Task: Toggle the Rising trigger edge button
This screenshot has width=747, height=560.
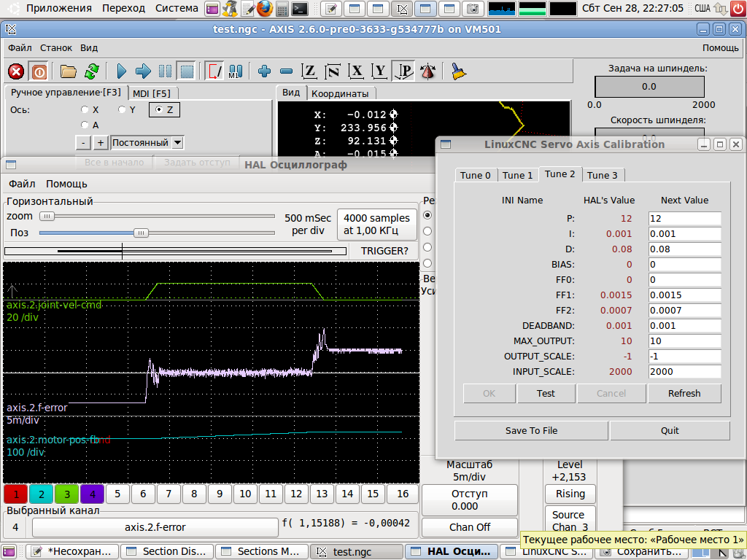Action: [570, 494]
